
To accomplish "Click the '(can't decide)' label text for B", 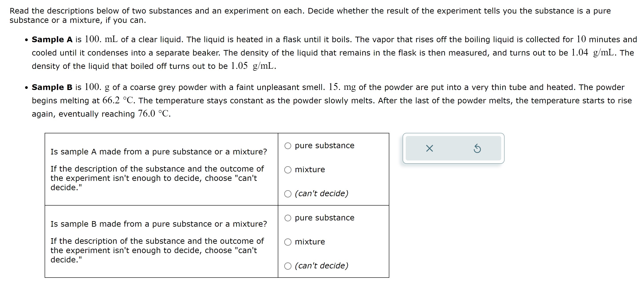I will tap(321, 266).
